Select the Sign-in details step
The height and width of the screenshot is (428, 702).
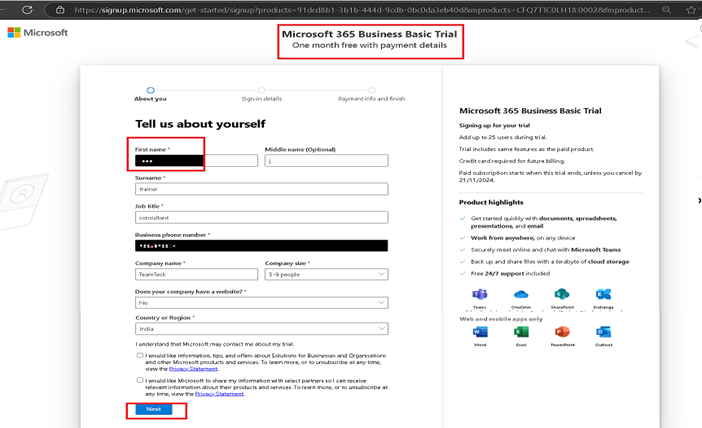pos(261,94)
